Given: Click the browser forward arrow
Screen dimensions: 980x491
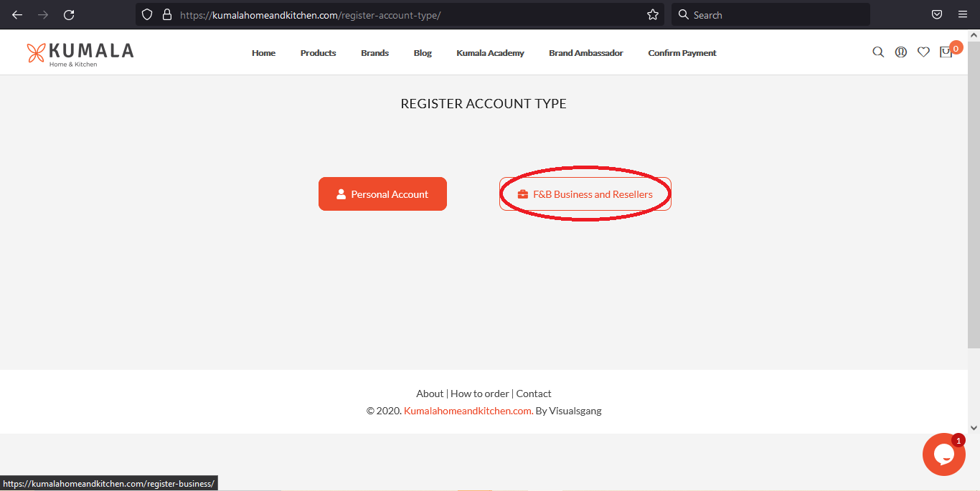Looking at the screenshot, I should pyautogui.click(x=43, y=14).
